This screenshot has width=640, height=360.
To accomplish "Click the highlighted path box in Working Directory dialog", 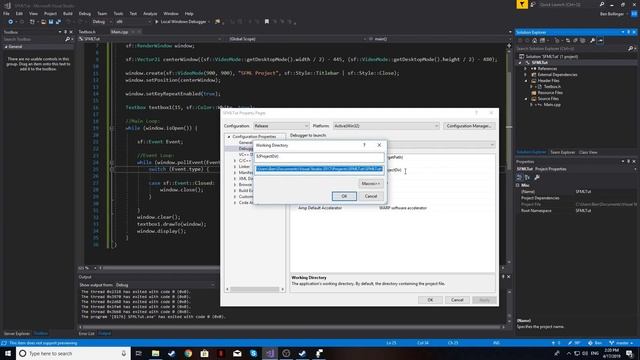I will point(319,169).
